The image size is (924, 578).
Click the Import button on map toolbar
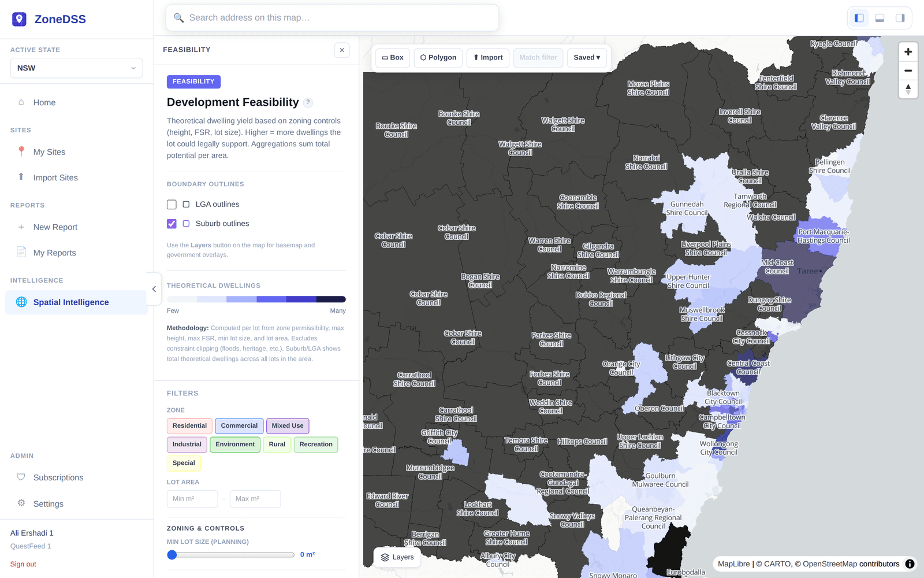488,58
